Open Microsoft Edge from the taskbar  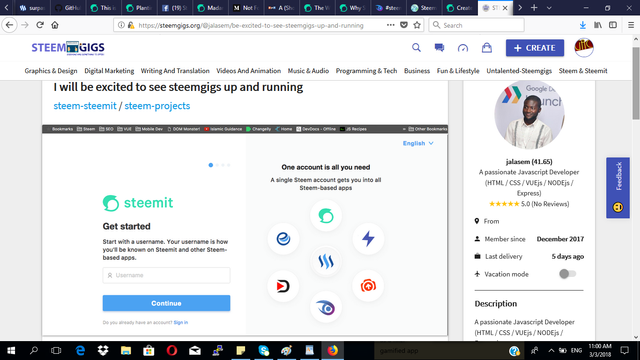coord(80,351)
